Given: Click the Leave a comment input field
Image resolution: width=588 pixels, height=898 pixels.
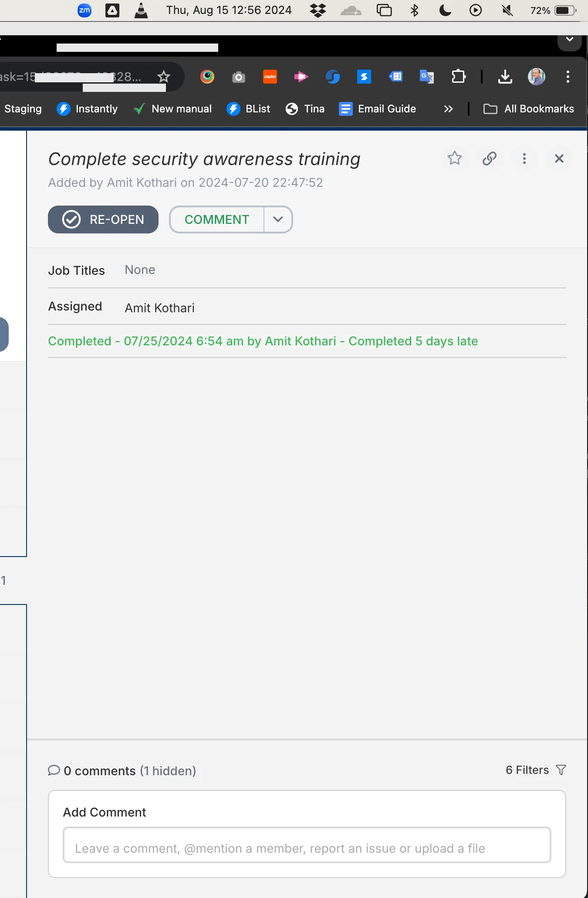Looking at the screenshot, I should point(307,845).
